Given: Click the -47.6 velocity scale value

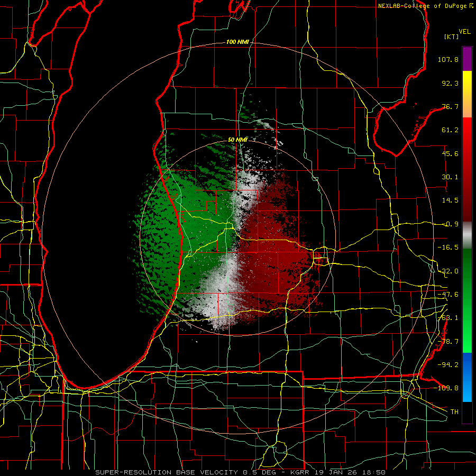Looking at the screenshot, I should tap(448, 295).
